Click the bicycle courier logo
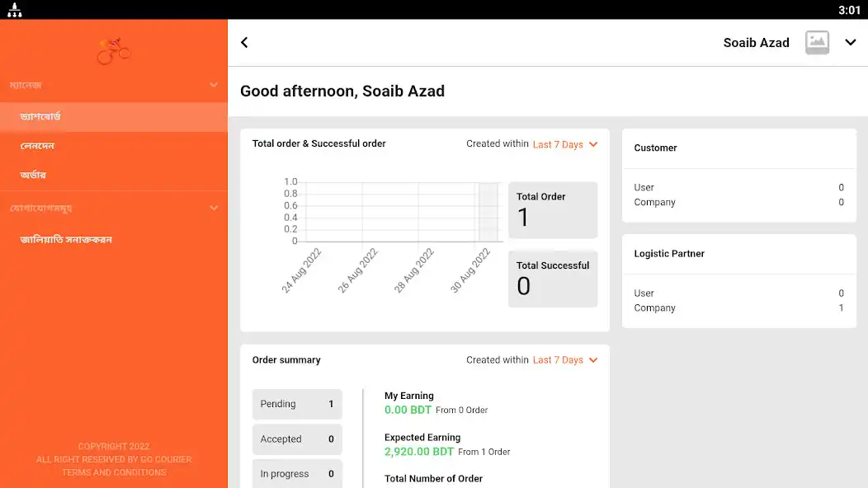This screenshot has width=868, height=488. click(114, 51)
